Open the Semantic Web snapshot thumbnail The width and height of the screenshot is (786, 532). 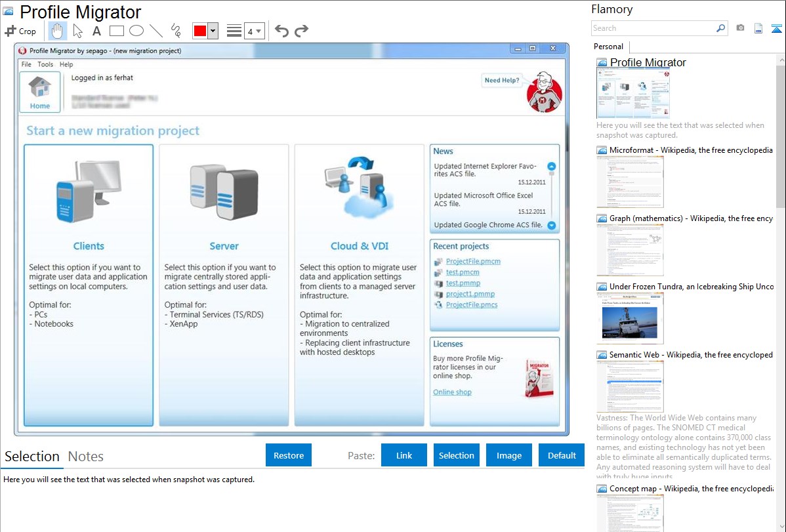pos(630,386)
